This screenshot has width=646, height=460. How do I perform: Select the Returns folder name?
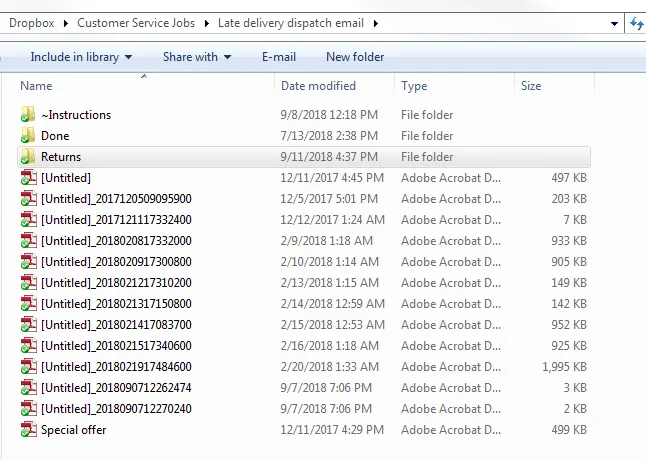point(61,157)
